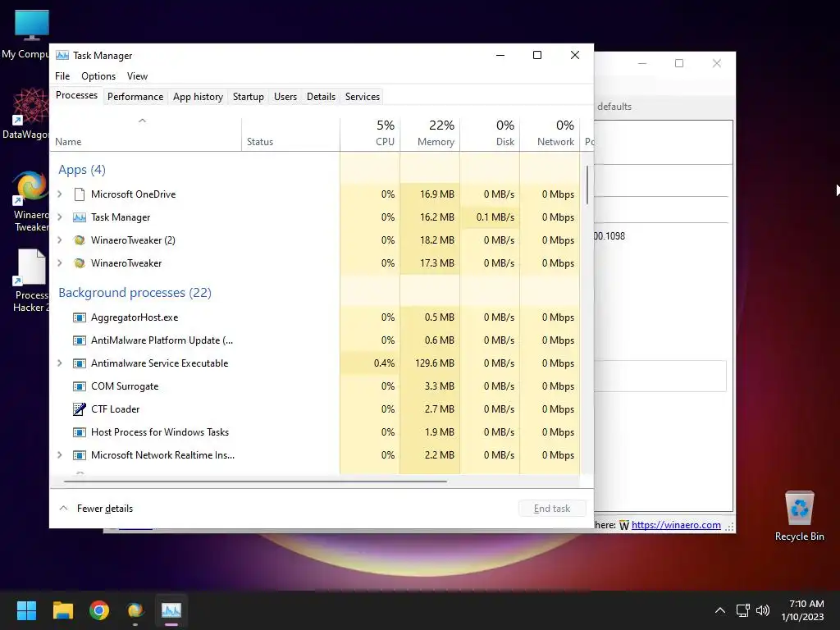Viewport: 840px width, 630px height.
Task: Open the volume speaker tray icon
Action: [763, 610]
